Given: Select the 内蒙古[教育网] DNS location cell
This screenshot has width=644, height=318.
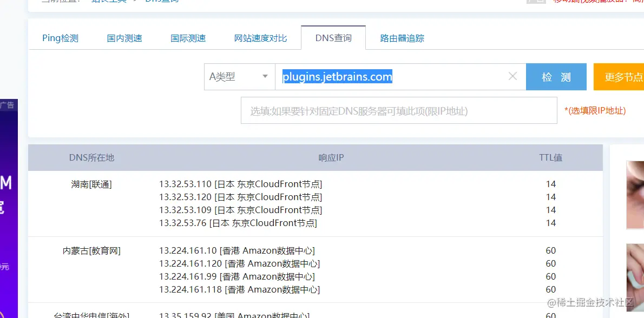Looking at the screenshot, I should pyautogui.click(x=91, y=251).
